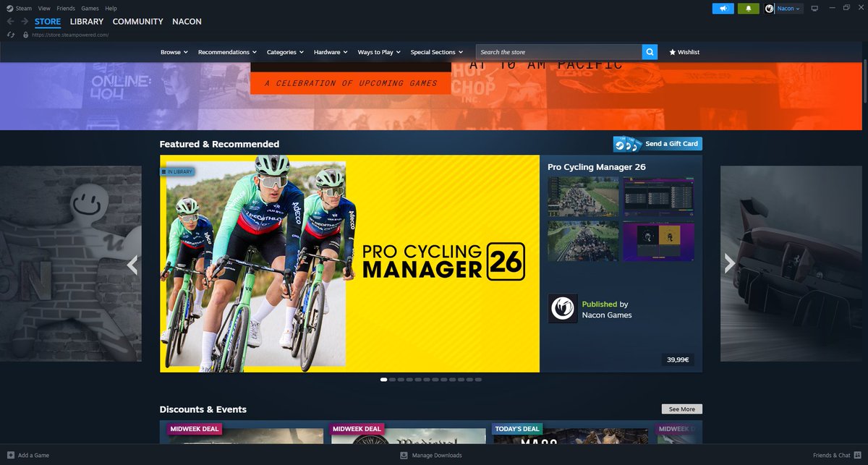Go forward with the right arrow navigation icon
This screenshot has width=868, height=465.
(25, 22)
